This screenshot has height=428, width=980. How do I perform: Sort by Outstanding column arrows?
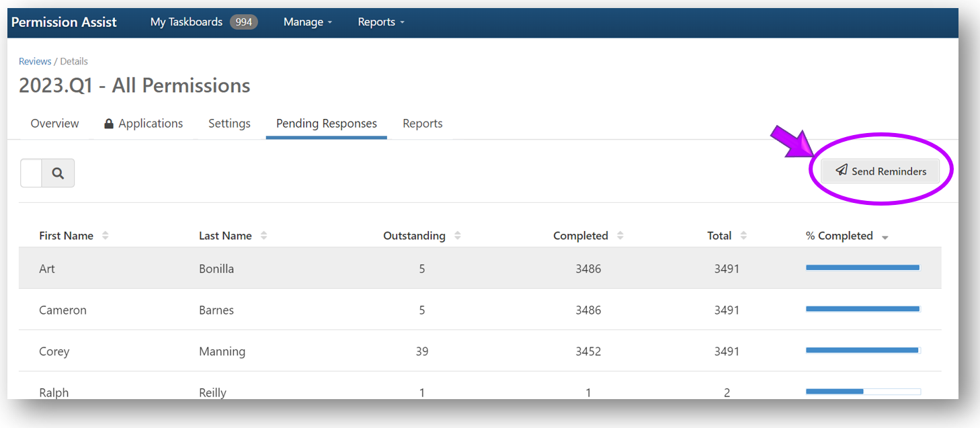click(x=458, y=236)
